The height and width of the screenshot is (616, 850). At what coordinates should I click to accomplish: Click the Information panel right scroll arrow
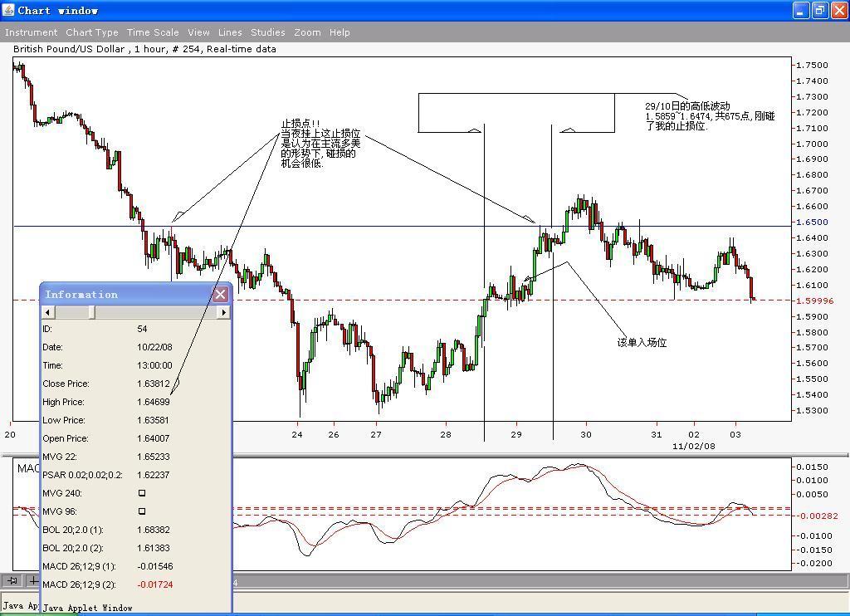click(223, 312)
